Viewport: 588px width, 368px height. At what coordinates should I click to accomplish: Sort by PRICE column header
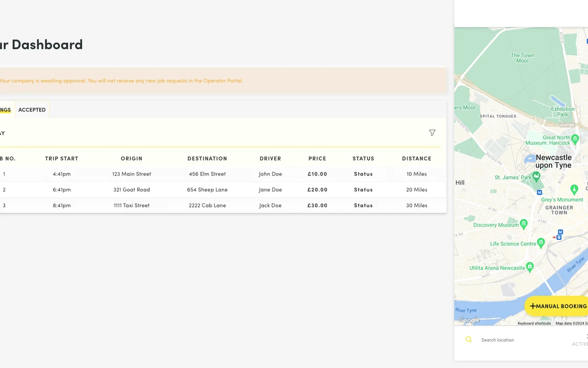click(317, 158)
